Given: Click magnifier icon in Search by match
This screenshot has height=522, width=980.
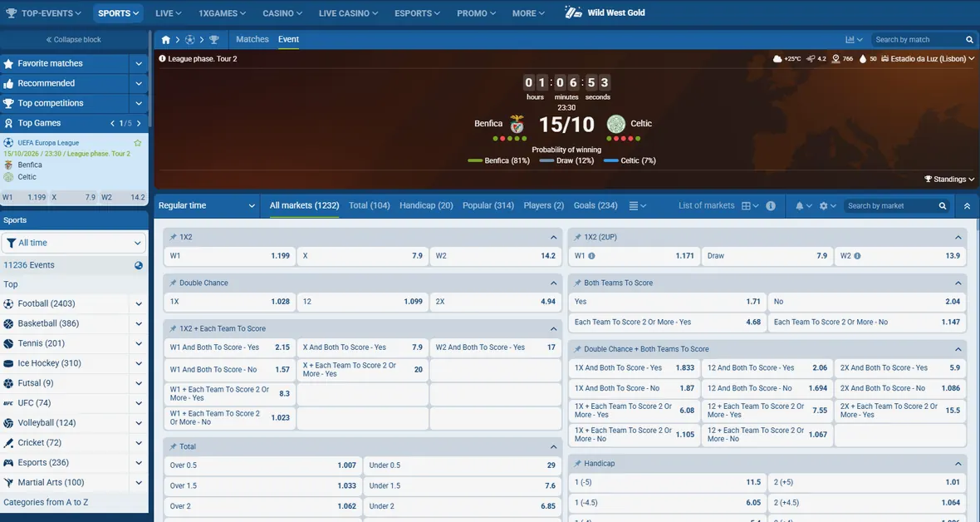Looking at the screenshot, I should [x=970, y=39].
